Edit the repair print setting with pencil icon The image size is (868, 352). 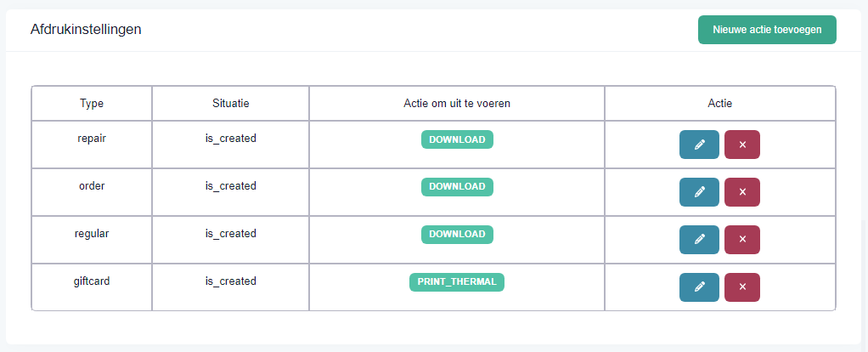699,145
